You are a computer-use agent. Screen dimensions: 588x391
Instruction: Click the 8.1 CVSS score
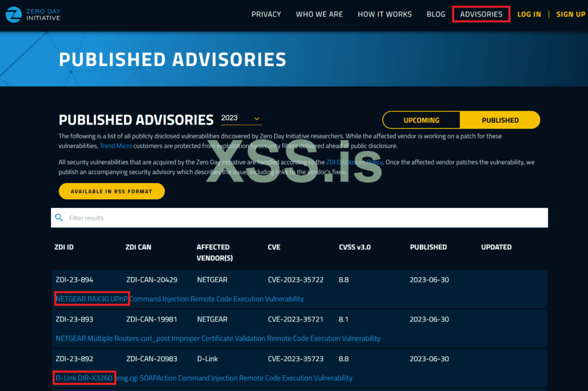343,319
